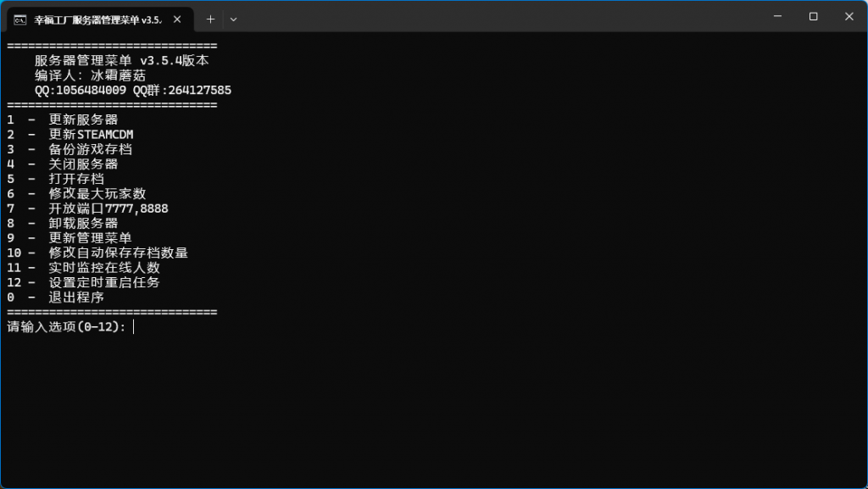
Task: Click menu option 6 修改最大玩家数
Action: pos(97,194)
